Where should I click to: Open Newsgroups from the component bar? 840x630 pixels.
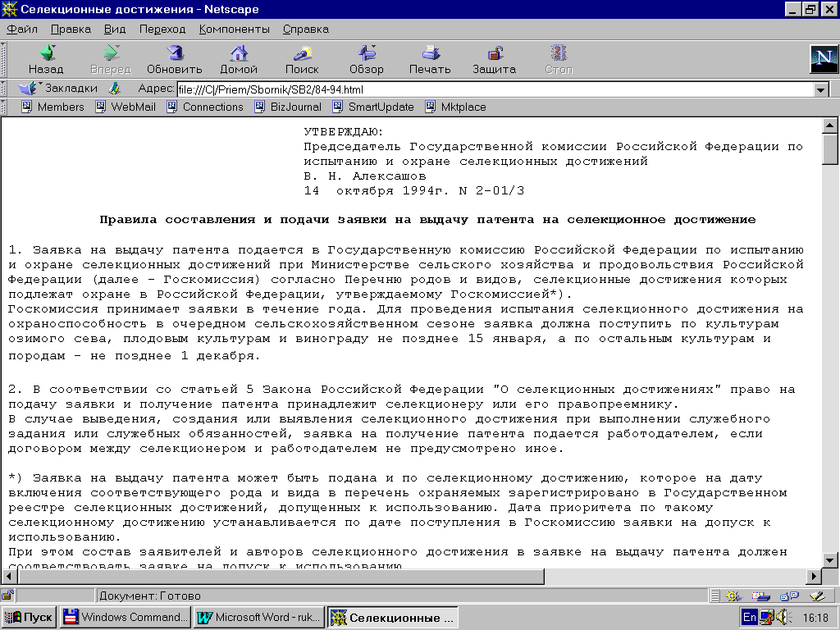(x=789, y=596)
